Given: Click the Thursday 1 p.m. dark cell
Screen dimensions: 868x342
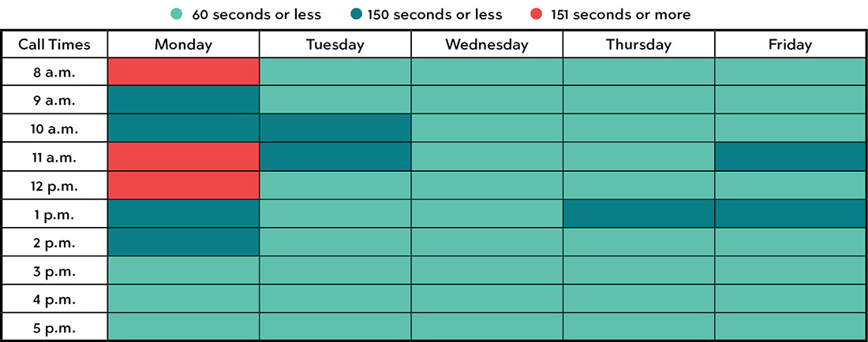Looking at the screenshot, I should (x=638, y=214).
